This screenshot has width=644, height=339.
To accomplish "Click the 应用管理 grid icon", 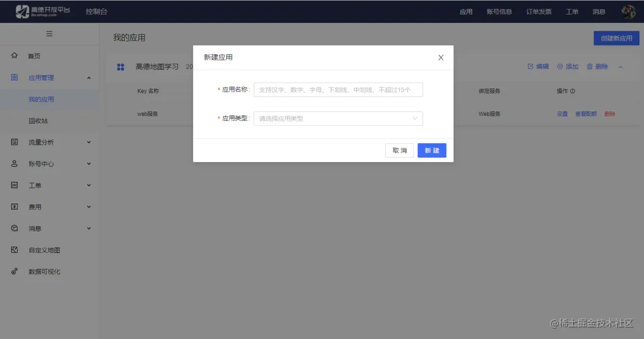I will [x=15, y=77].
